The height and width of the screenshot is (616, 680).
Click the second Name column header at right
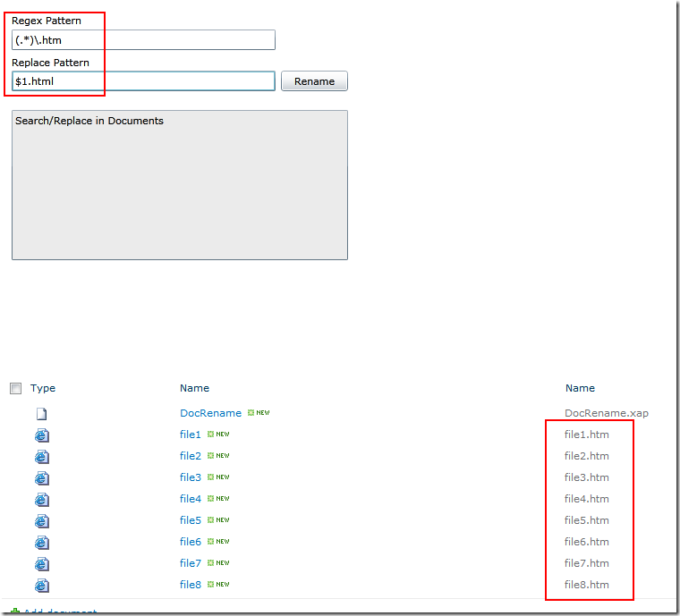(x=580, y=388)
